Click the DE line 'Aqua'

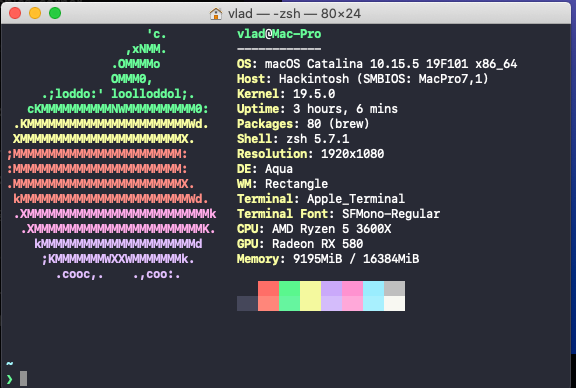265,169
